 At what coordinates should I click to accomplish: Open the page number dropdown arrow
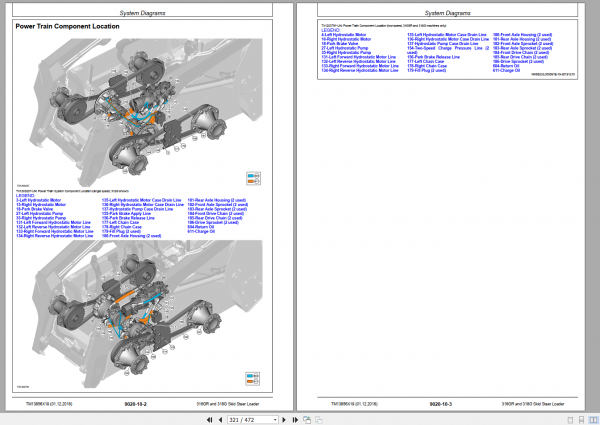click(275, 420)
